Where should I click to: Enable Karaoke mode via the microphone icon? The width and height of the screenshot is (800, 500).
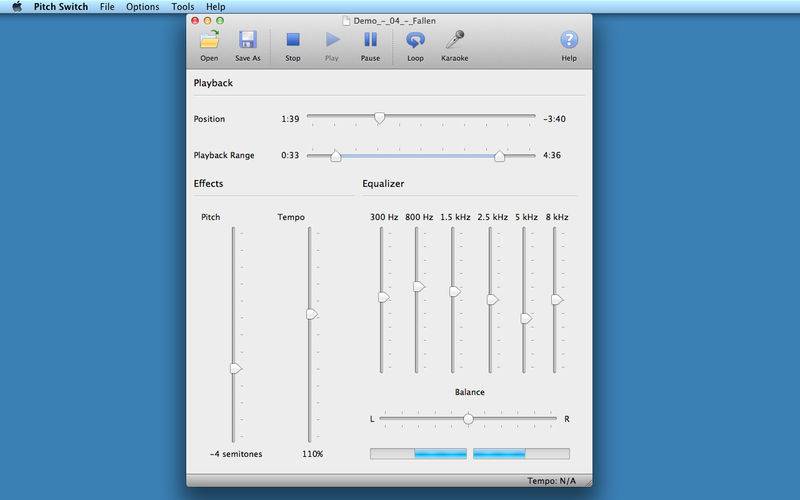click(x=455, y=40)
